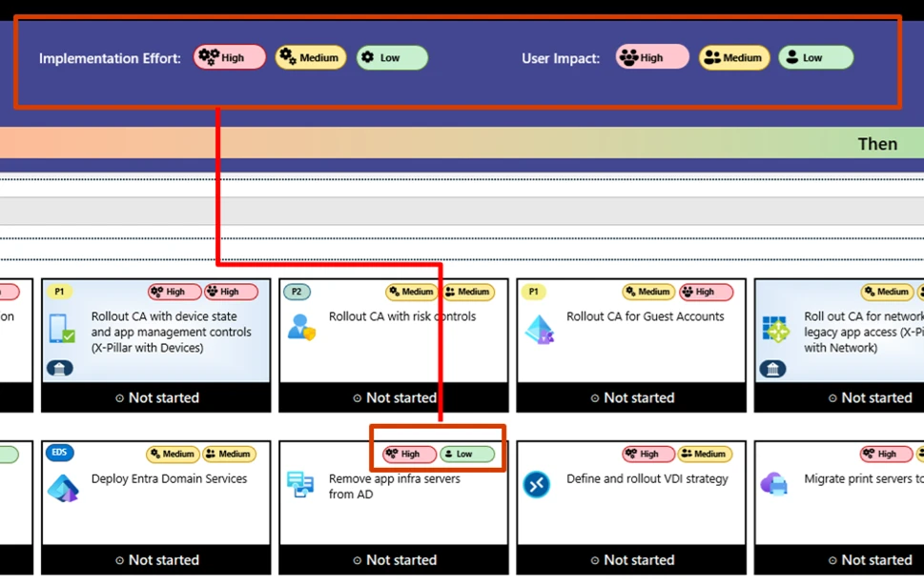
Task: Click the 'Then' phase header
Action: pos(876,144)
